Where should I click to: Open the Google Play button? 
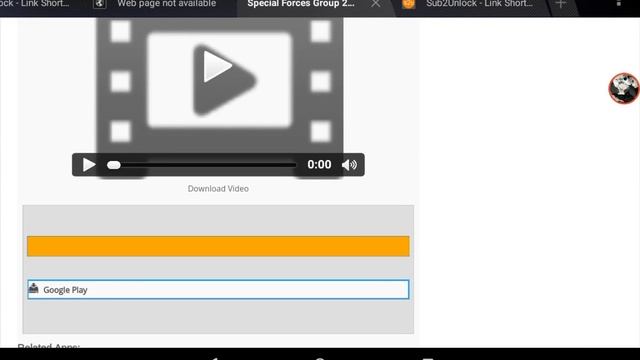pyautogui.click(x=218, y=289)
